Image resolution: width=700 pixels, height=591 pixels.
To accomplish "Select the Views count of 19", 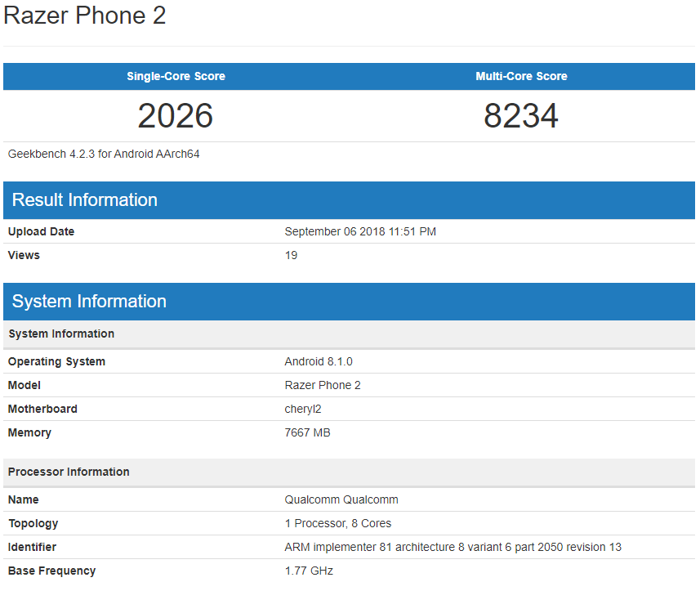I will [x=292, y=255].
